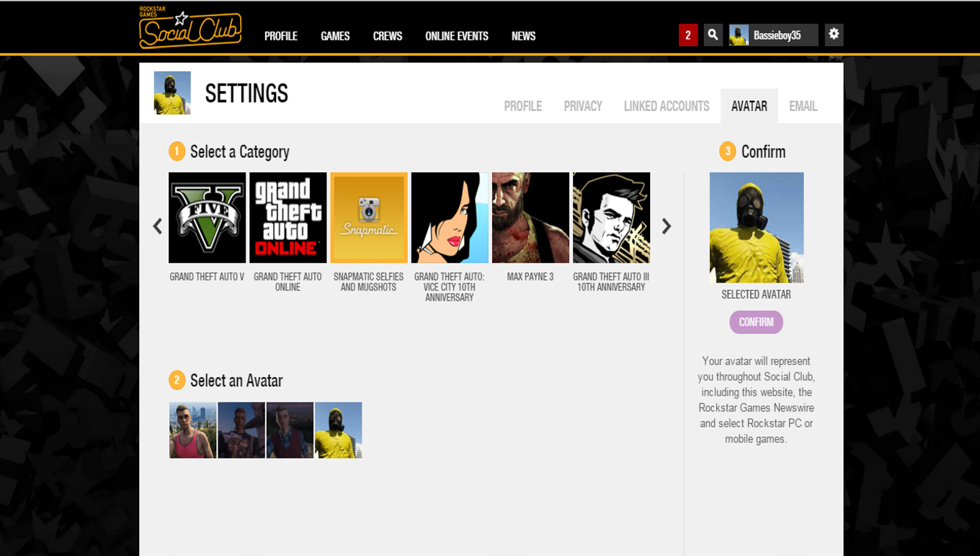
Task: Click the Grand Theft Auto V caption
Action: click(207, 277)
